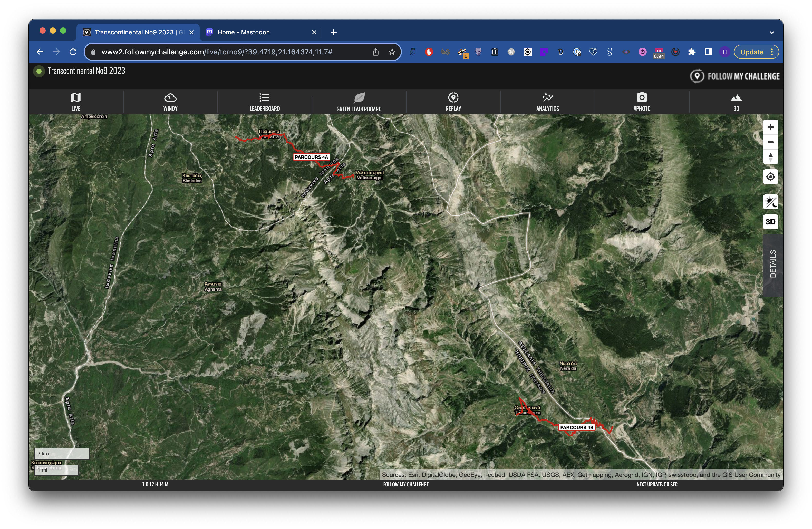Screen dimensions: 812x529
Task: Click the PARCOURS 4A label
Action: point(311,157)
